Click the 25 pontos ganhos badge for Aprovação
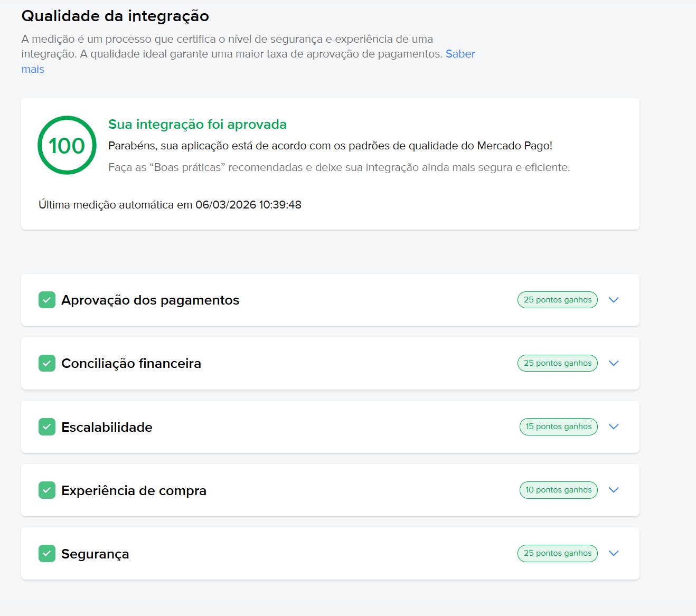The width and height of the screenshot is (696, 616). click(x=558, y=300)
